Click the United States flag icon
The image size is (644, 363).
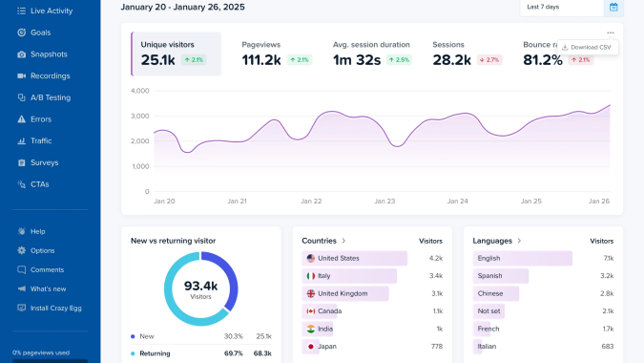(x=311, y=258)
